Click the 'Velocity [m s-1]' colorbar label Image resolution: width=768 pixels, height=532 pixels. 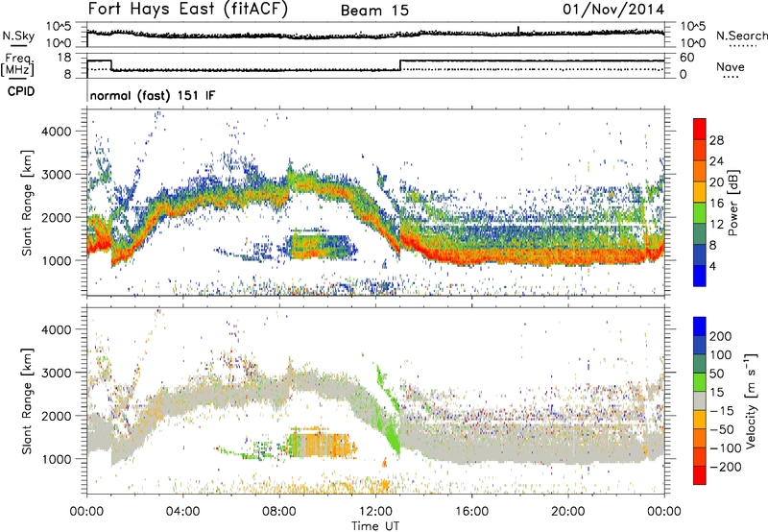tap(750, 400)
